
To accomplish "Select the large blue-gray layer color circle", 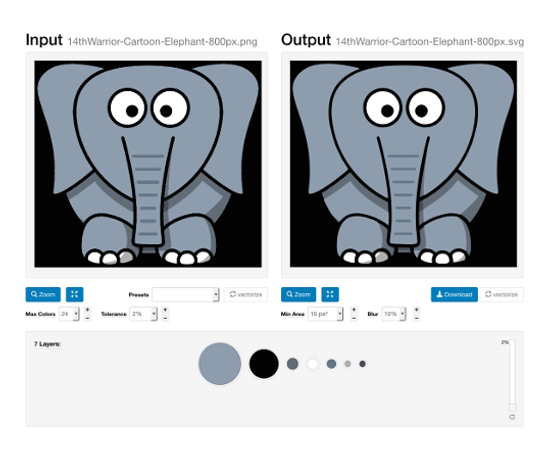I will point(220,364).
